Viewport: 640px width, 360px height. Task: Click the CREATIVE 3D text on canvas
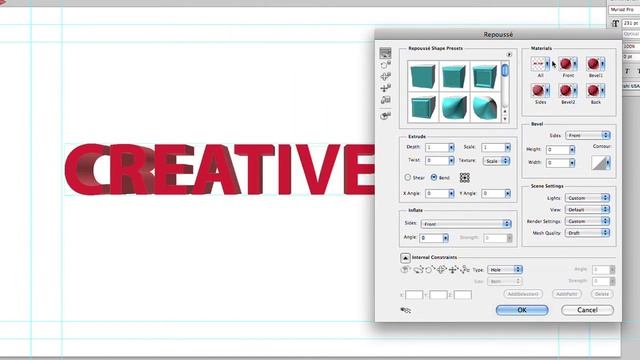pyautogui.click(x=220, y=169)
